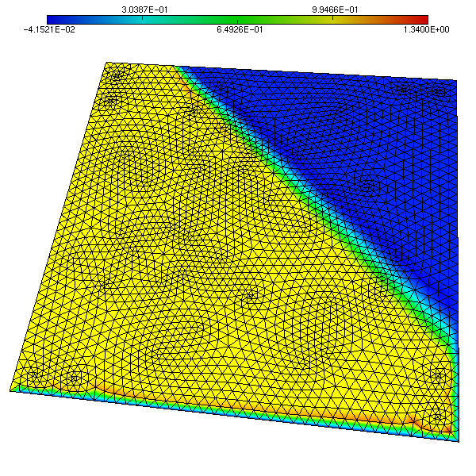The image size is (476, 476).
Task: Select the maximum value label 1.3400E+00
Action: [x=428, y=30]
